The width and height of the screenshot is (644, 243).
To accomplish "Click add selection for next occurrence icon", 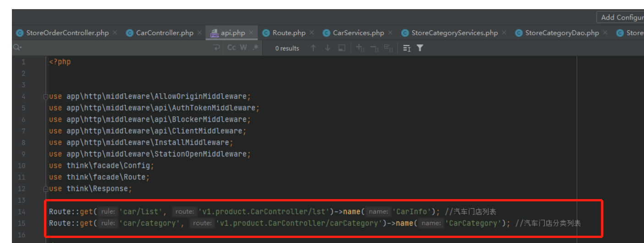I will (360, 48).
